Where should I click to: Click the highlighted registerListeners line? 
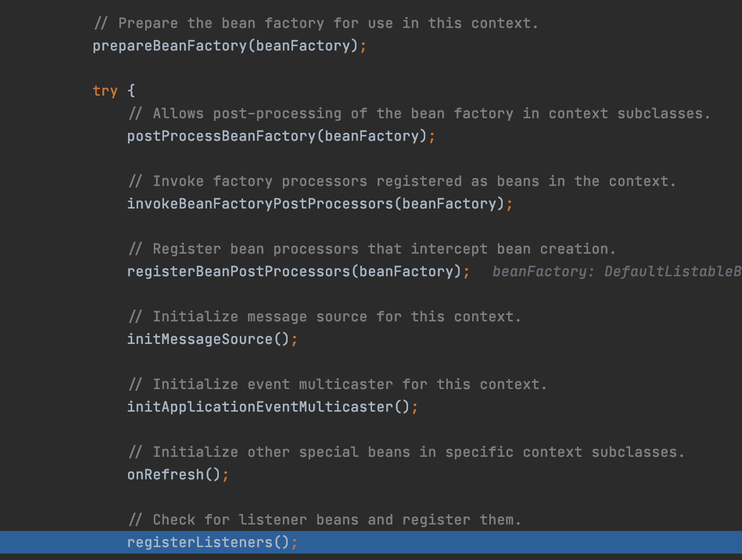(x=371, y=542)
